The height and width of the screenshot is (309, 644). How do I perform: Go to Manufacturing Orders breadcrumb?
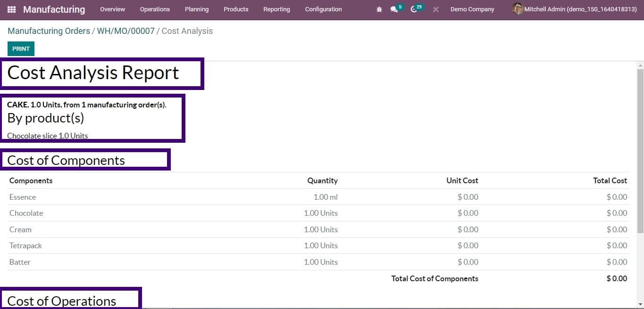click(49, 31)
